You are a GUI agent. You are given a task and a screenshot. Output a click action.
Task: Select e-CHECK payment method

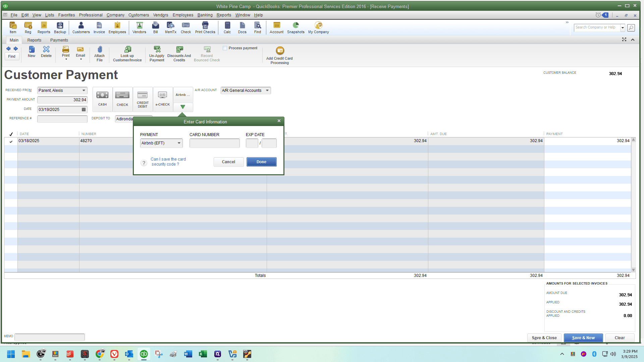point(163,99)
